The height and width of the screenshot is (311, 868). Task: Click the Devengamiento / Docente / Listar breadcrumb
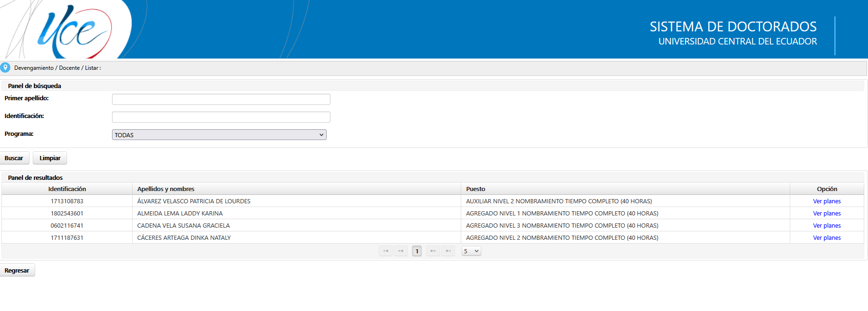click(57, 68)
